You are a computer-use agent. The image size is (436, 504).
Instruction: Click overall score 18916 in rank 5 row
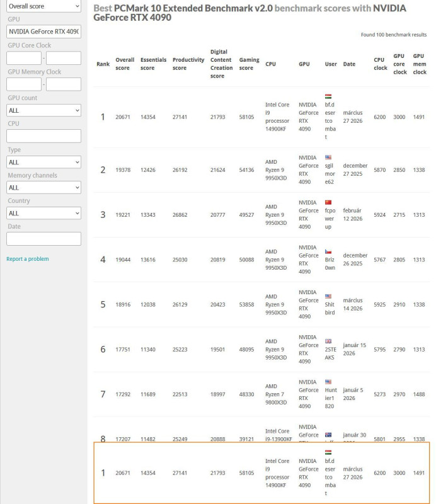tap(123, 305)
